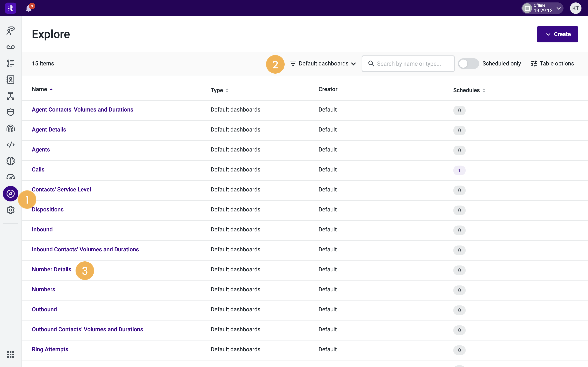Open the Default dashboards filter dropdown
Viewport: 588px width, 367px height.
click(x=322, y=63)
